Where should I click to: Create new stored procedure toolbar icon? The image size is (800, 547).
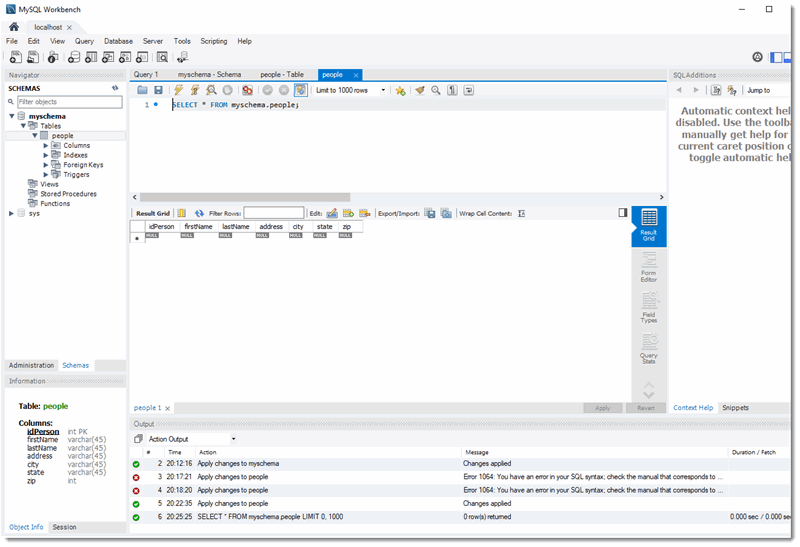(125, 57)
